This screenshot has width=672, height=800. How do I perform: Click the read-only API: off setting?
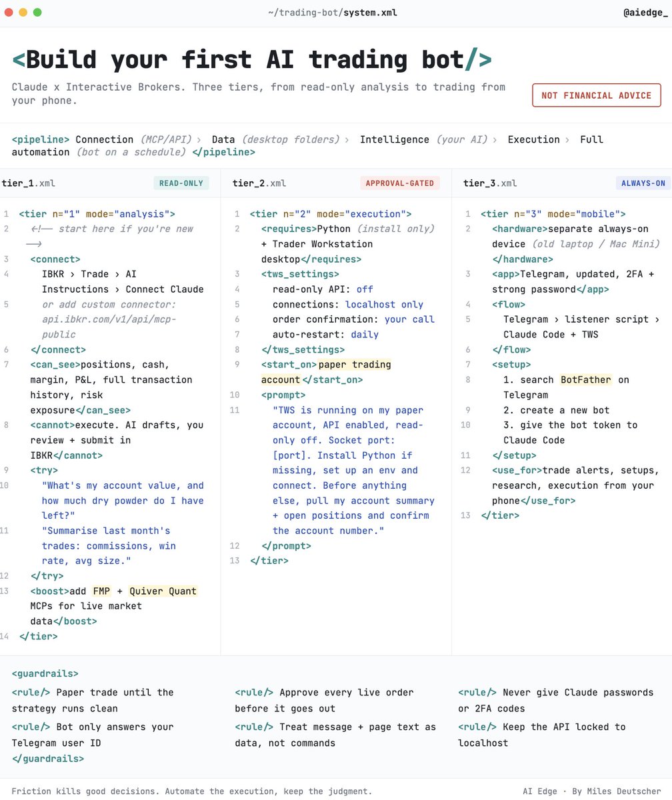pos(323,289)
